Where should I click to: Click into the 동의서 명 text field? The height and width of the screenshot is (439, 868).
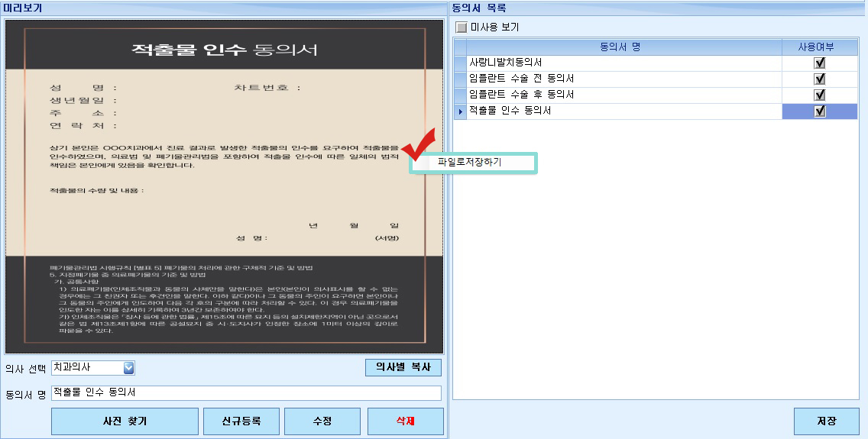246,393
